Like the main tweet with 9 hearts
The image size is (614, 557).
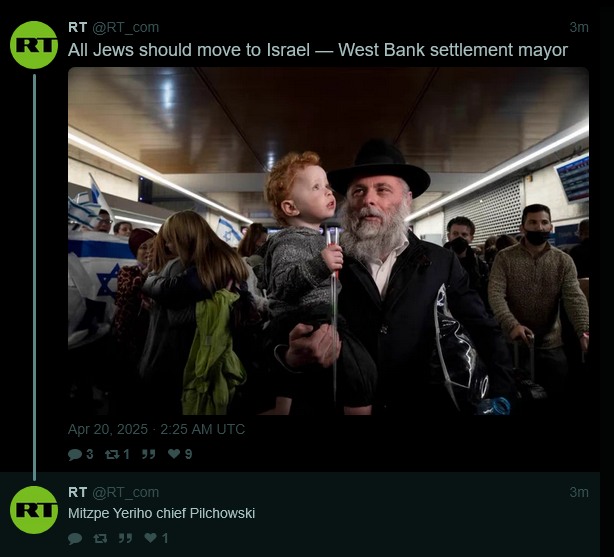(180, 454)
